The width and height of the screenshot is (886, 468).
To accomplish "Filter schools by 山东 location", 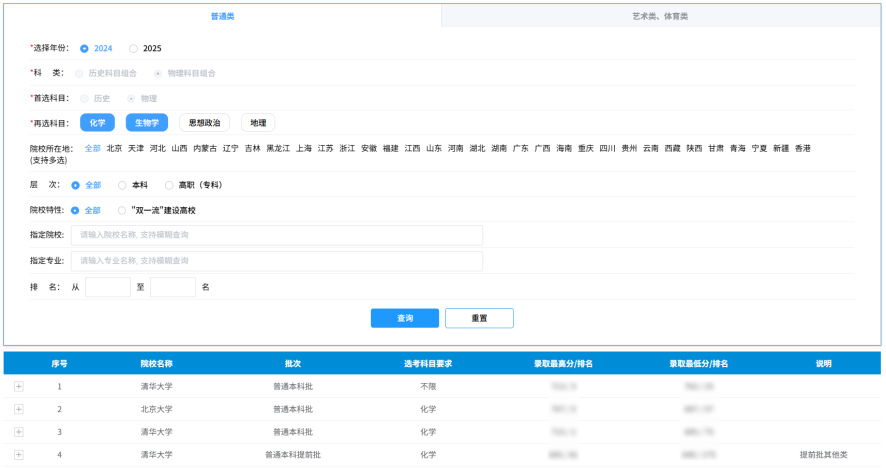I will pyautogui.click(x=434, y=148).
